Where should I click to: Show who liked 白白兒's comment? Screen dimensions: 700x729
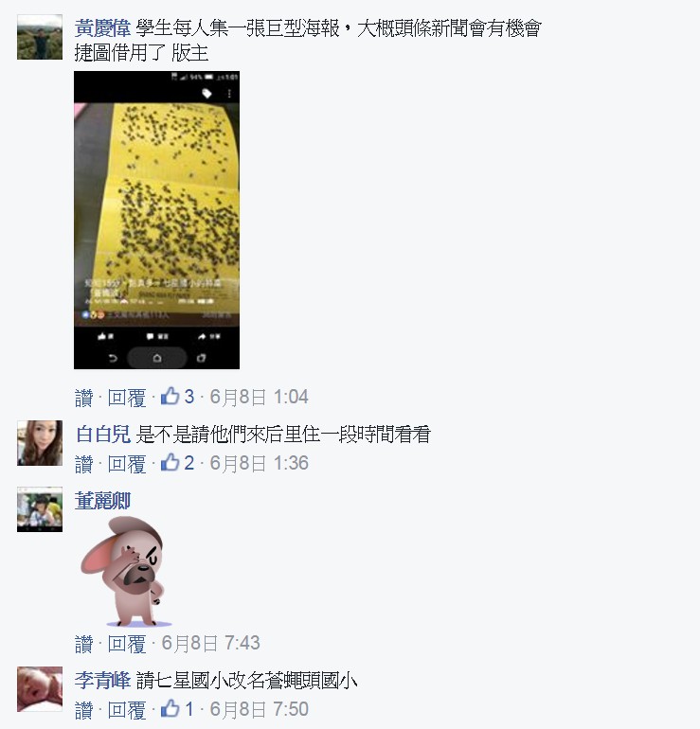(x=177, y=463)
